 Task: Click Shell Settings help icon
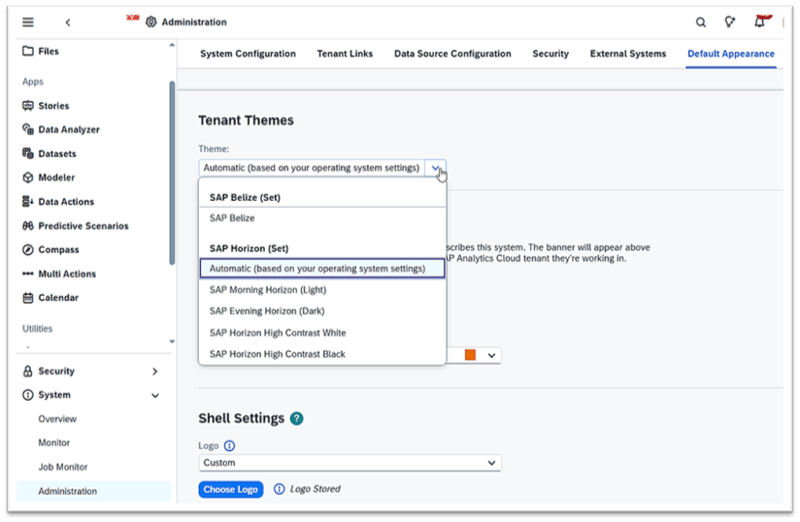pyautogui.click(x=297, y=419)
